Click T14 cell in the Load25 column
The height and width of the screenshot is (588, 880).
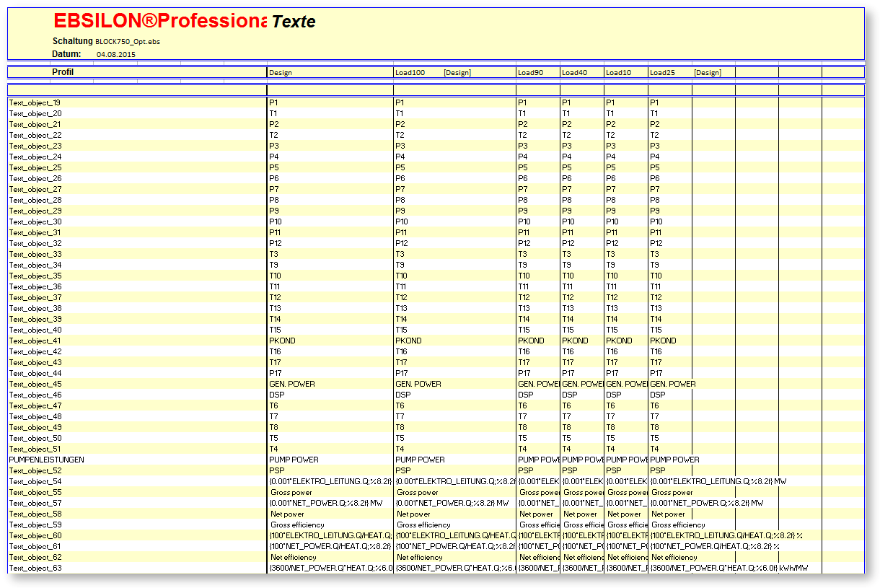656,319
